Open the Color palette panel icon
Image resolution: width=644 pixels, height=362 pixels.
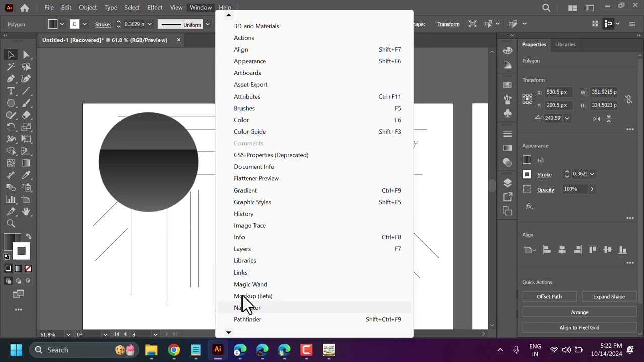pyautogui.click(x=507, y=51)
